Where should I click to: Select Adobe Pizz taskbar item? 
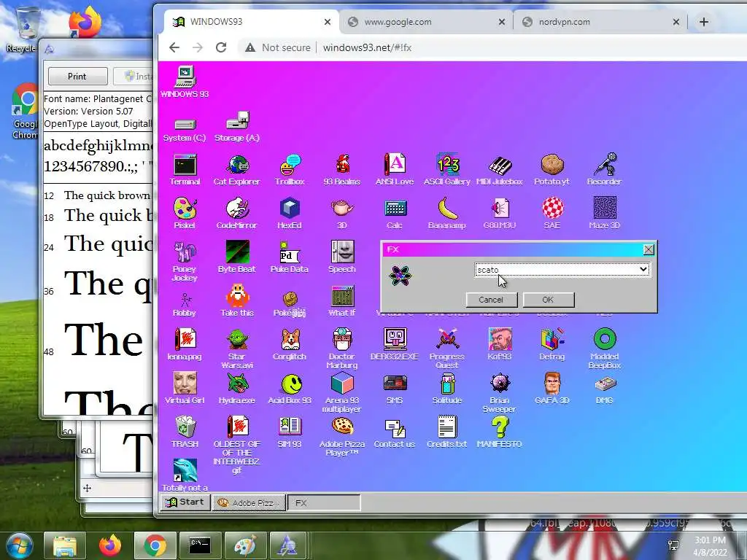(249, 502)
